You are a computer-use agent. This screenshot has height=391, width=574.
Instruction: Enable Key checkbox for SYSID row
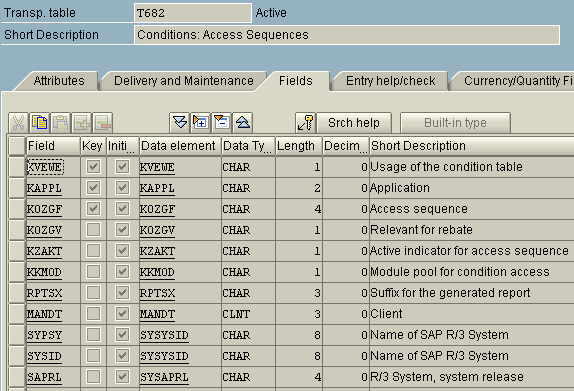click(x=93, y=356)
